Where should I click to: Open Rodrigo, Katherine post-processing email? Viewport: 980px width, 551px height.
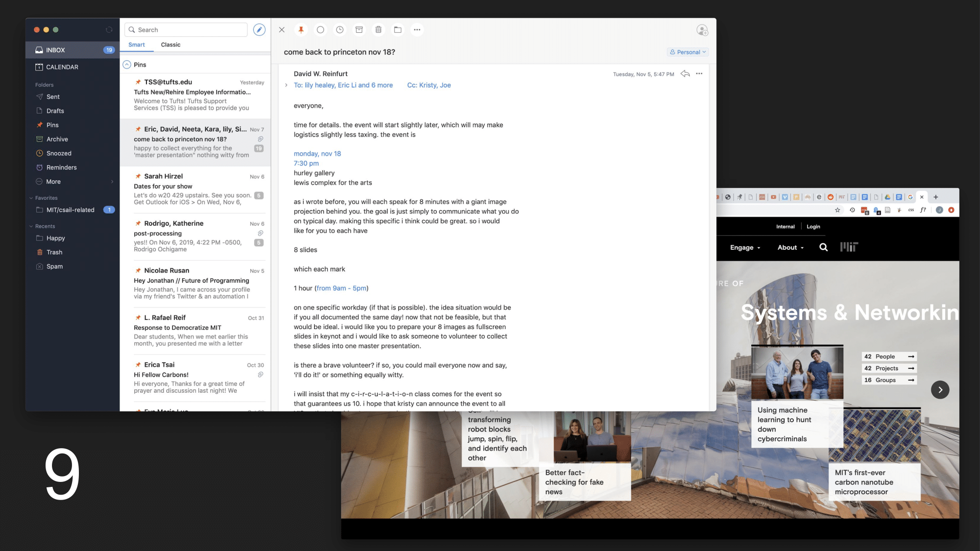point(195,236)
